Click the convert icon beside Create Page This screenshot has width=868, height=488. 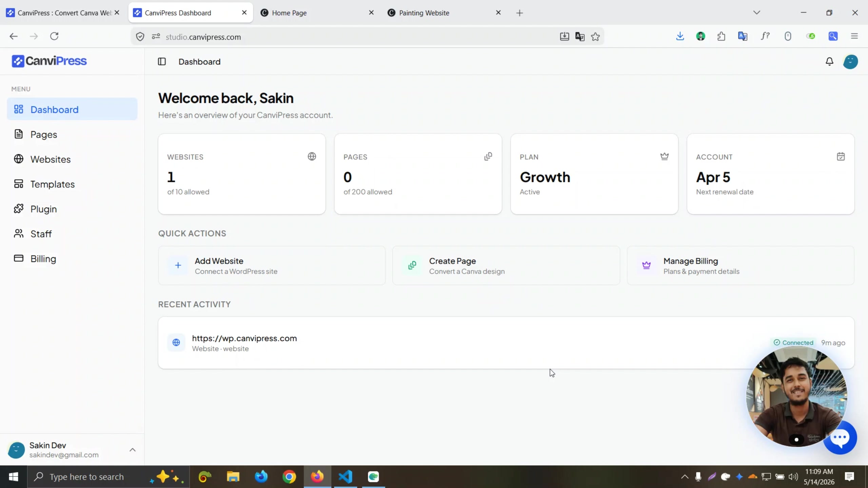point(412,265)
